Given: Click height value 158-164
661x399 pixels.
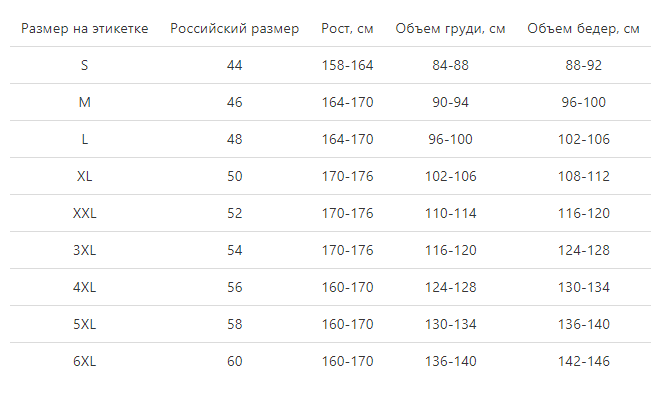Looking at the screenshot, I should (347, 65).
